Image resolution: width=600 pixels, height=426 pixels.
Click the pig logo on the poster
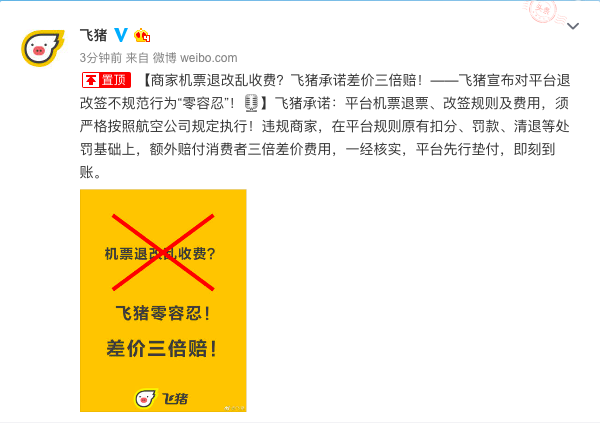[145, 398]
